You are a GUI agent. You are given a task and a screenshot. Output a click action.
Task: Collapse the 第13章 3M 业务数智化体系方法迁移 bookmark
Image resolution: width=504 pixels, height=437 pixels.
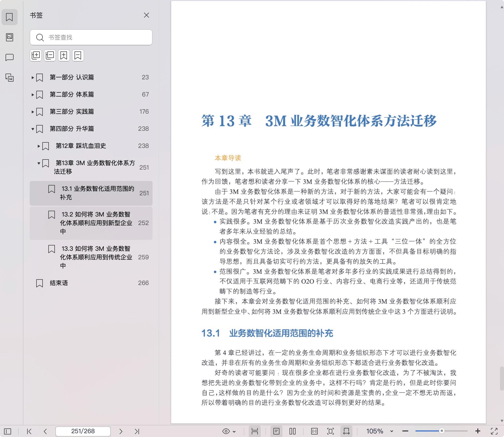39,163
